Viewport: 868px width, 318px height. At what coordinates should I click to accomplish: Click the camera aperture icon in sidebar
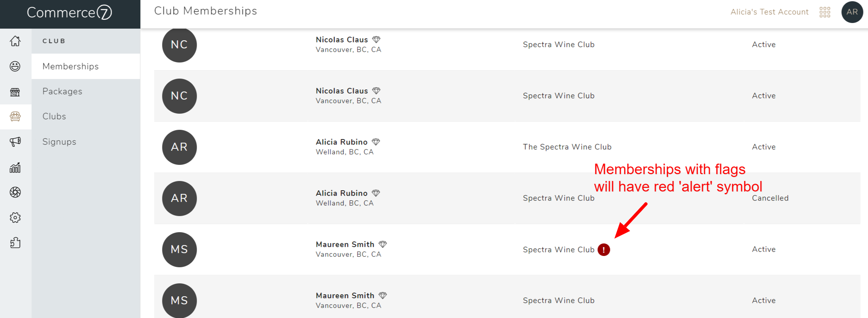(x=15, y=192)
